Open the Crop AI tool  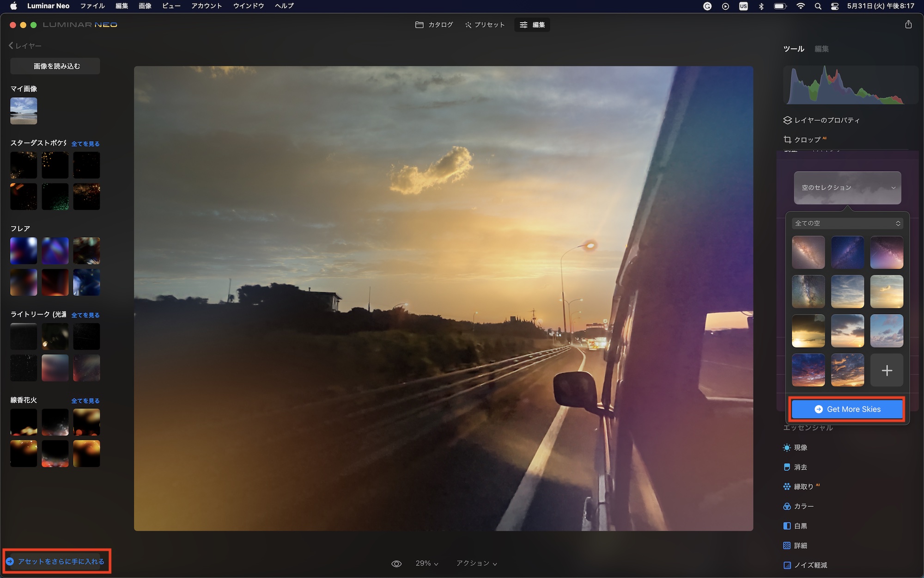[x=807, y=140]
